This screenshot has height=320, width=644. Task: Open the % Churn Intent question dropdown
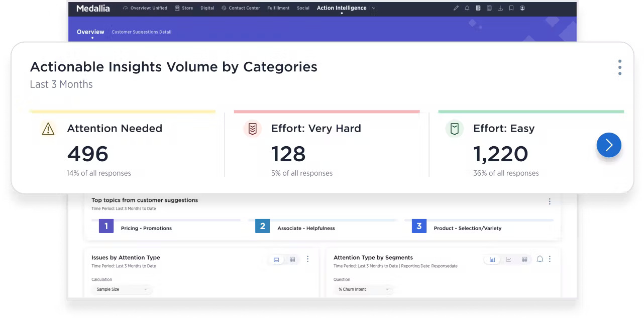click(x=363, y=289)
